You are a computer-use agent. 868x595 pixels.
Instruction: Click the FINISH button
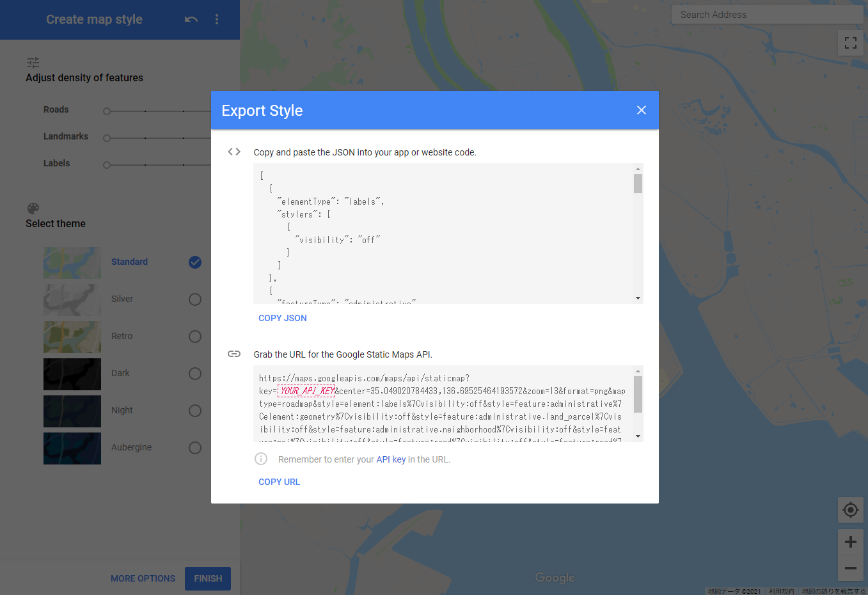coord(207,578)
